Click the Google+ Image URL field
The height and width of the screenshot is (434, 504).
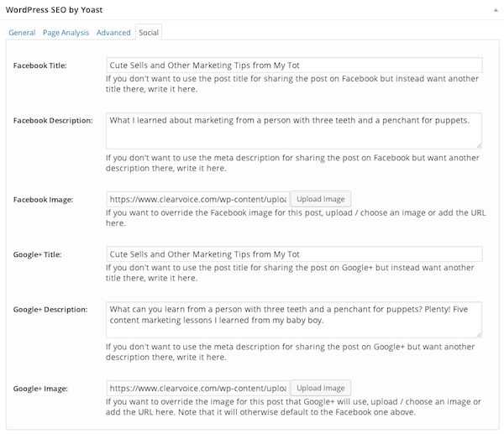pos(198,388)
